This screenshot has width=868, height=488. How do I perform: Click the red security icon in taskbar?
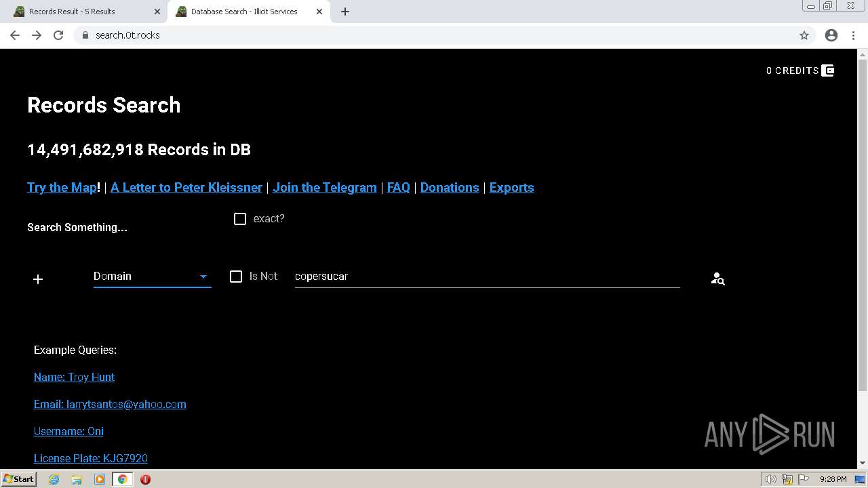(145, 479)
